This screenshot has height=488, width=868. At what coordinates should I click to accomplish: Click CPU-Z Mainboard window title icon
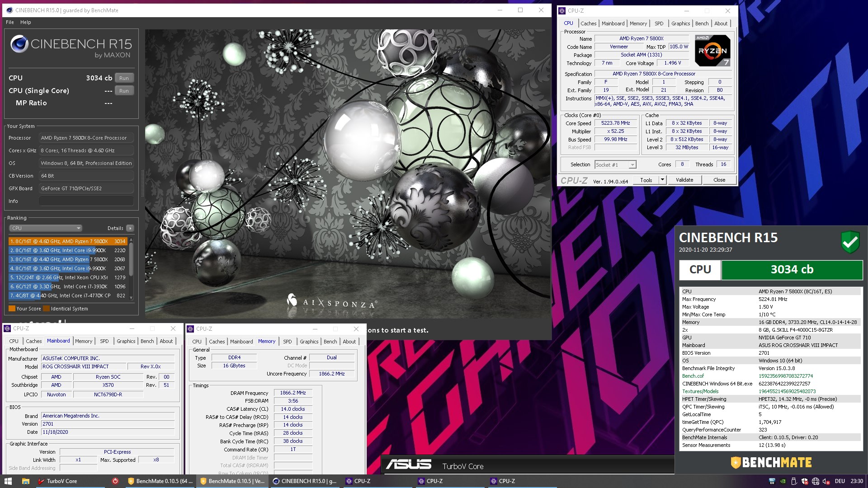[x=8, y=328]
